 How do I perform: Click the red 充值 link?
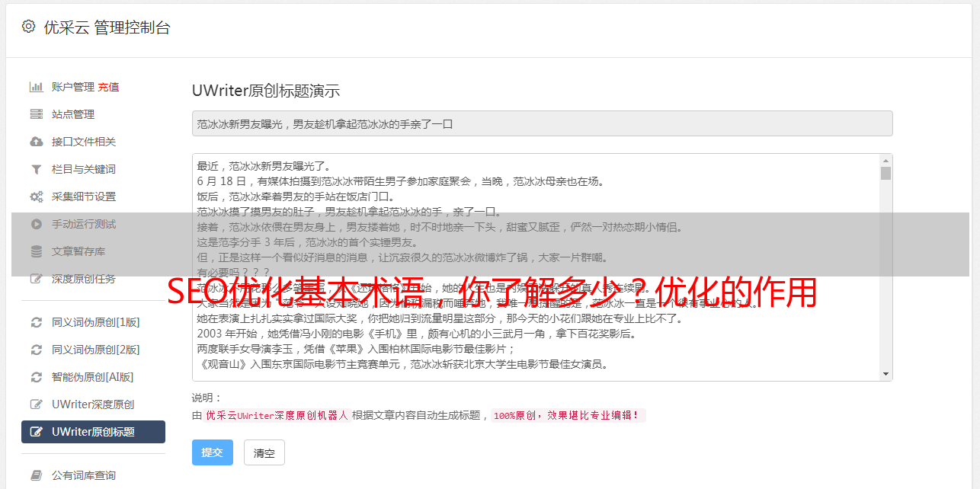pyautogui.click(x=108, y=87)
